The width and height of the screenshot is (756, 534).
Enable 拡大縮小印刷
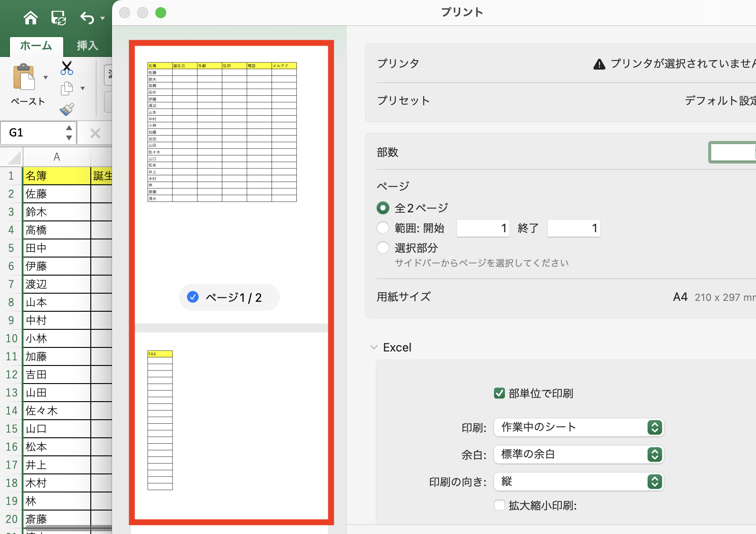(499, 505)
